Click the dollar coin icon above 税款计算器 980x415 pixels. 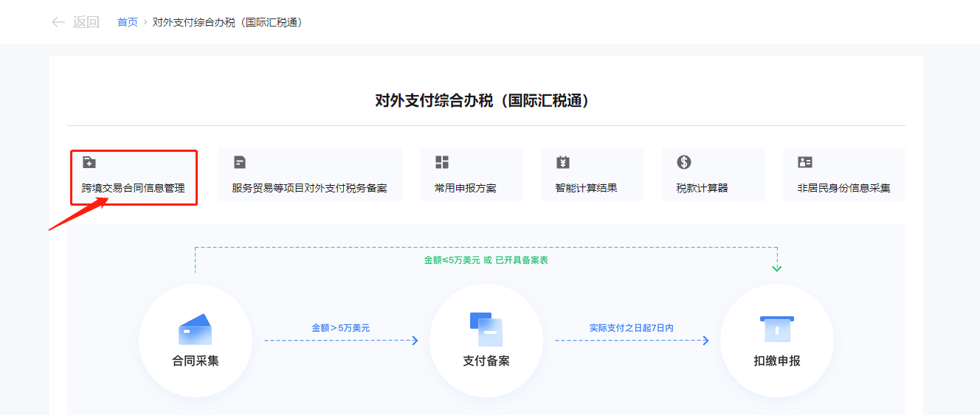(683, 162)
